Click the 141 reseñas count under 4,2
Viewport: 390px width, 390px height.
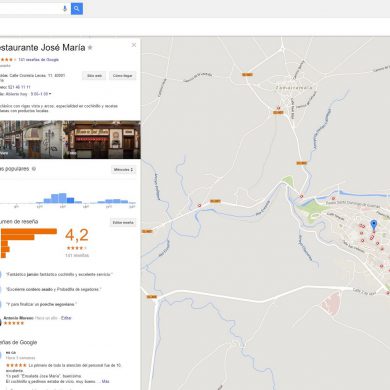pos(77,255)
